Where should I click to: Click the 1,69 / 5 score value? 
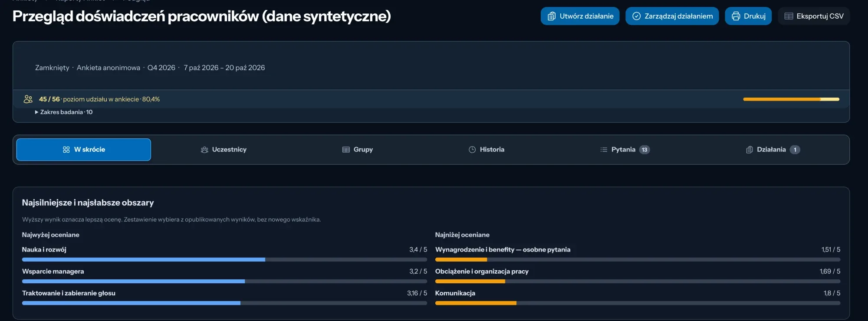pos(830,271)
